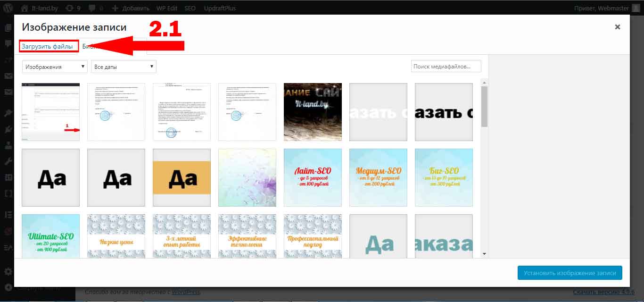Expand the Все даты date filter dropdown
This screenshot has height=302, width=644.
[124, 67]
